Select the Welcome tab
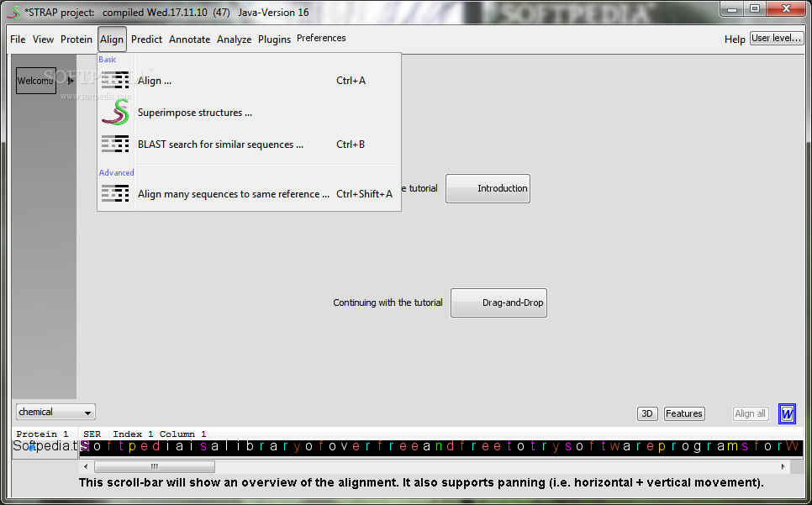 [36, 81]
